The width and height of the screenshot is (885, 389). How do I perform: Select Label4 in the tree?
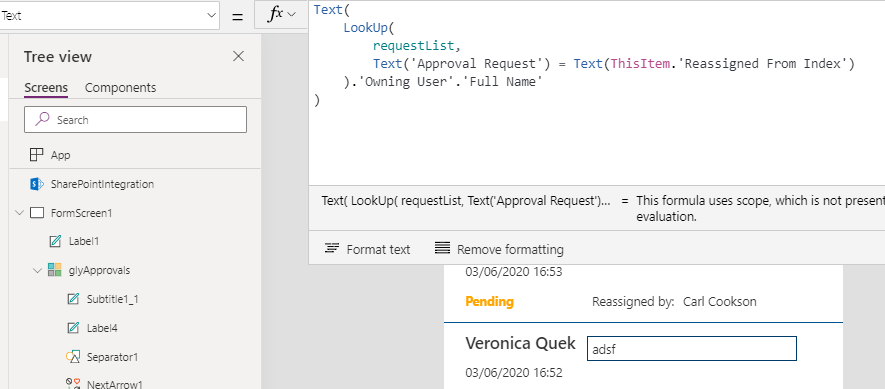click(x=102, y=328)
